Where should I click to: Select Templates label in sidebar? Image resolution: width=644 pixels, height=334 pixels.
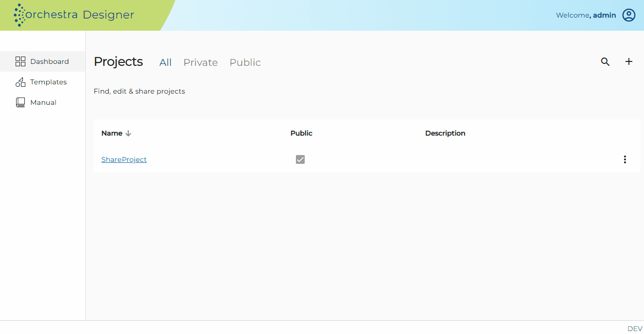tap(48, 82)
